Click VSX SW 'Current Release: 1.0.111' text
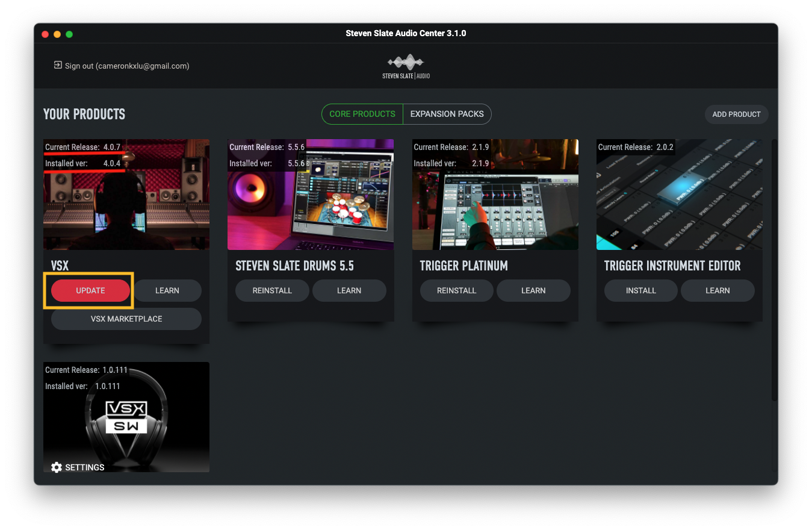 point(85,370)
